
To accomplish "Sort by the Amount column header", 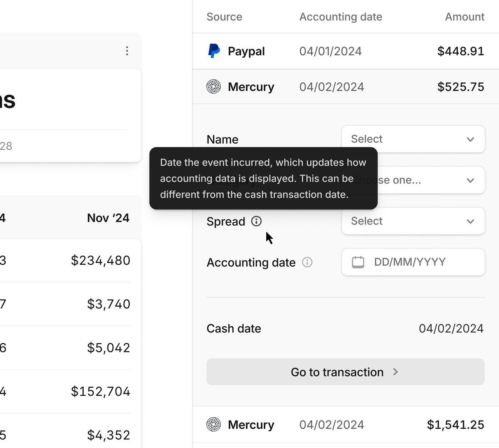I will click(x=464, y=17).
